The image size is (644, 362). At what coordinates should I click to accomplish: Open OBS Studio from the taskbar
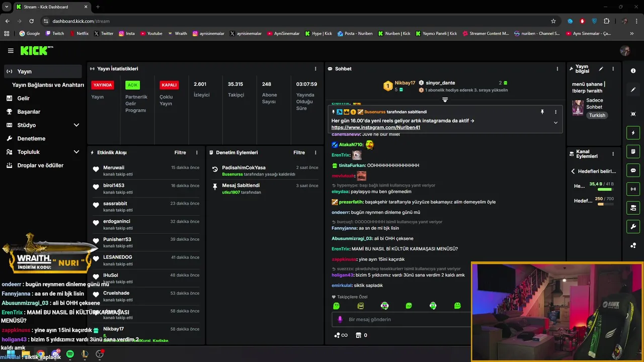(100, 354)
